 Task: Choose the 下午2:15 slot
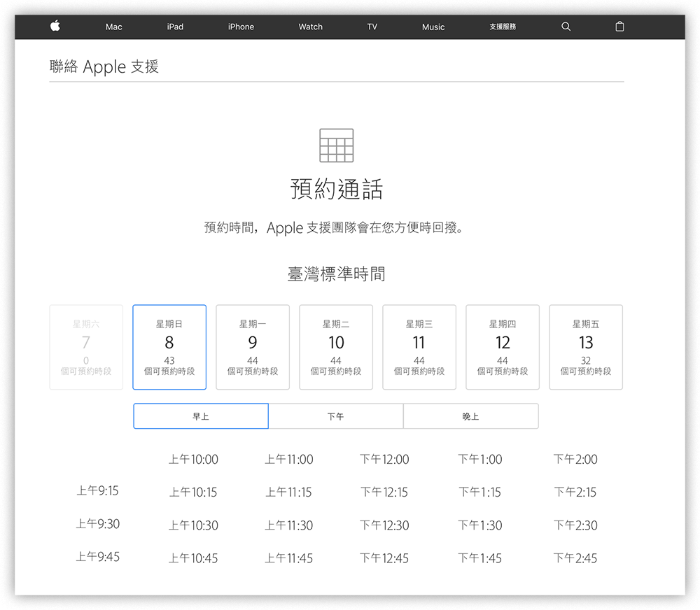coord(575,492)
